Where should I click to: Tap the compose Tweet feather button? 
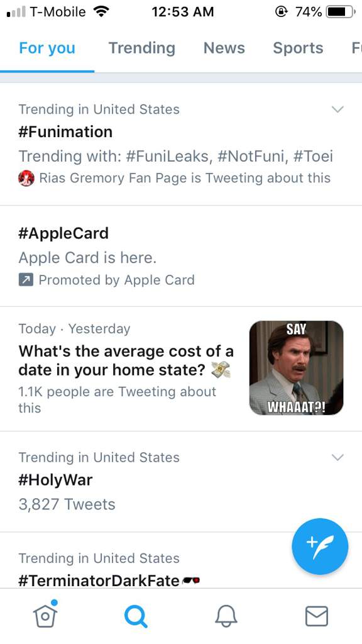click(x=320, y=547)
